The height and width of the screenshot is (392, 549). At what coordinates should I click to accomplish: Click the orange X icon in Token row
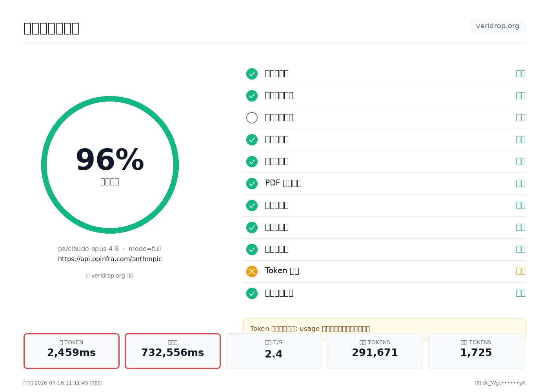pos(252,271)
